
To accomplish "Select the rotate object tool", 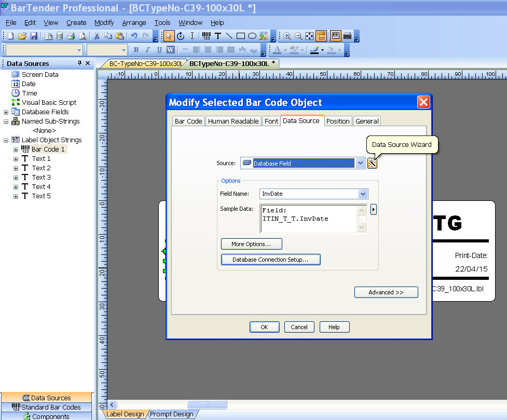I will 181,36.
